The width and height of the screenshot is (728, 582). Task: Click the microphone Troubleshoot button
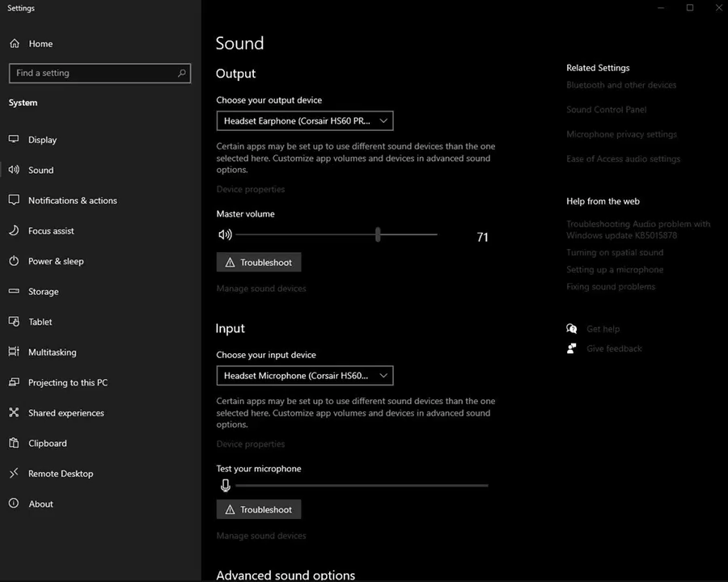click(259, 509)
